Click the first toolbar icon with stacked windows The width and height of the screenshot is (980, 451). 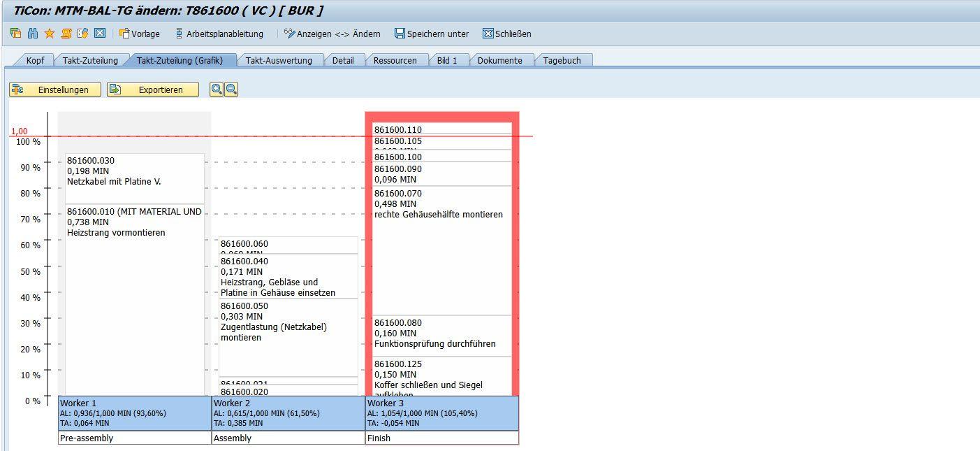point(15,34)
